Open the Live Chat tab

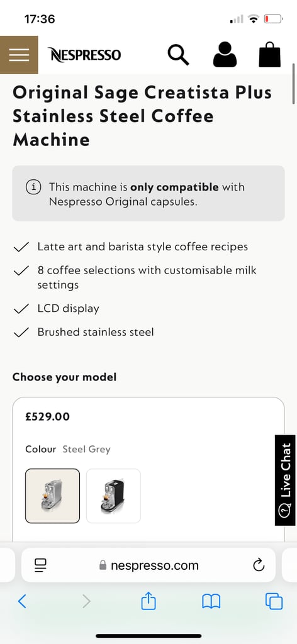(x=286, y=480)
